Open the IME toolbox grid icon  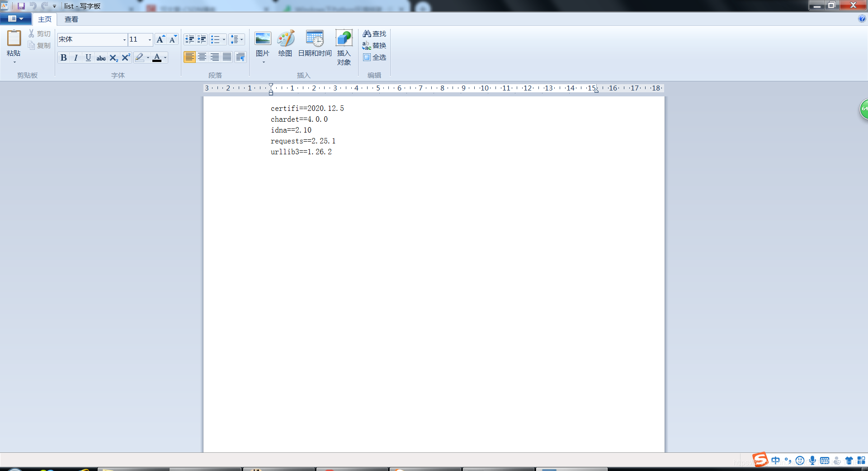(x=861, y=461)
